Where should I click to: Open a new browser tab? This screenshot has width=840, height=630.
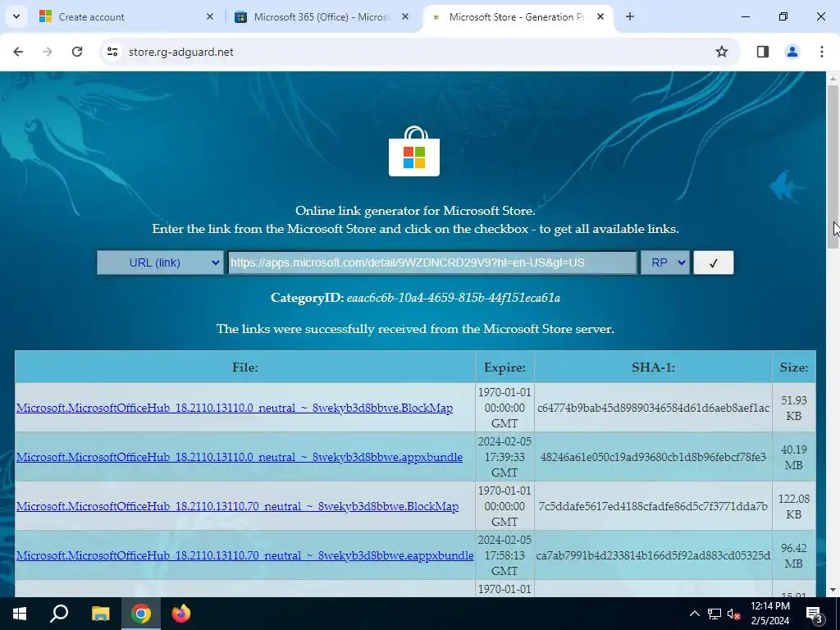(x=630, y=16)
